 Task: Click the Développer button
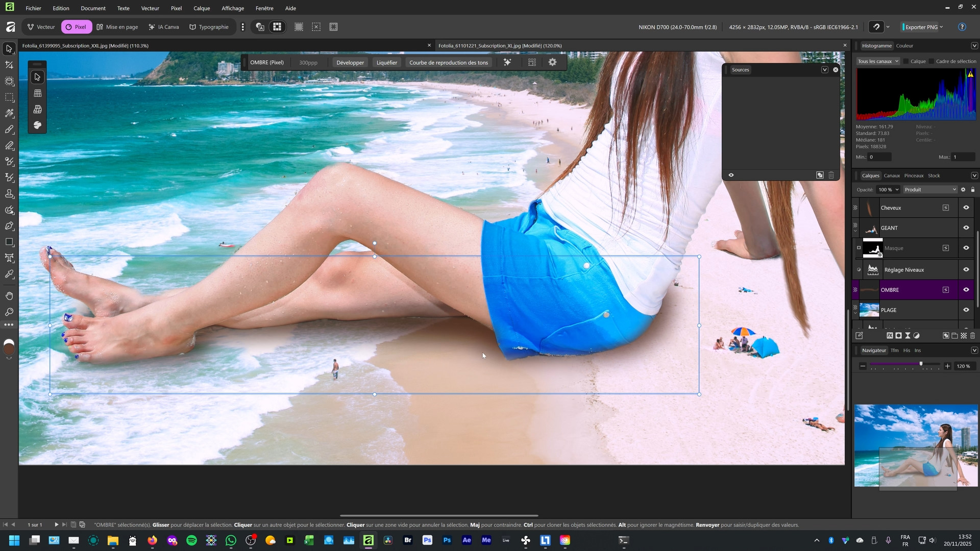pyautogui.click(x=350, y=63)
